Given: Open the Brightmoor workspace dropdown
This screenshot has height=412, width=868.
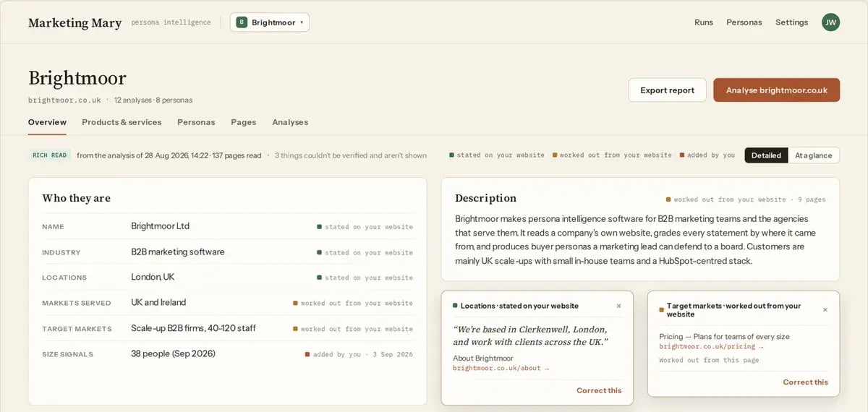Looking at the screenshot, I should point(269,22).
